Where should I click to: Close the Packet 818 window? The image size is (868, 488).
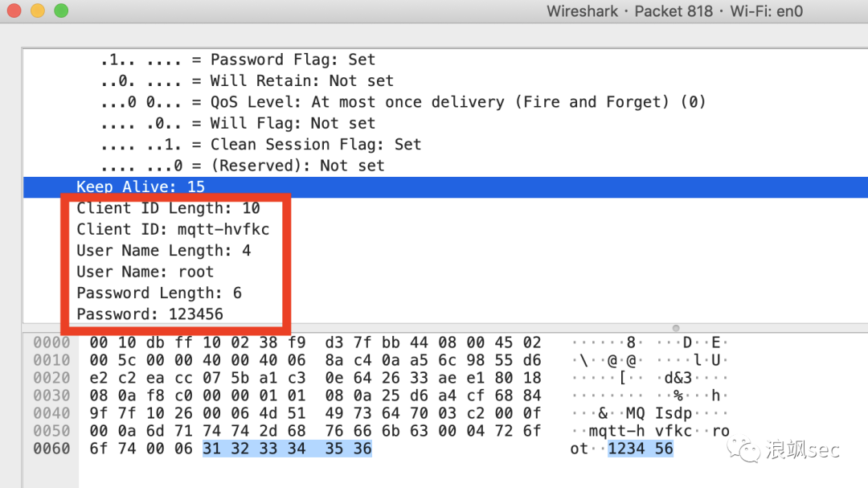pyautogui.click(x=13, y=11)
